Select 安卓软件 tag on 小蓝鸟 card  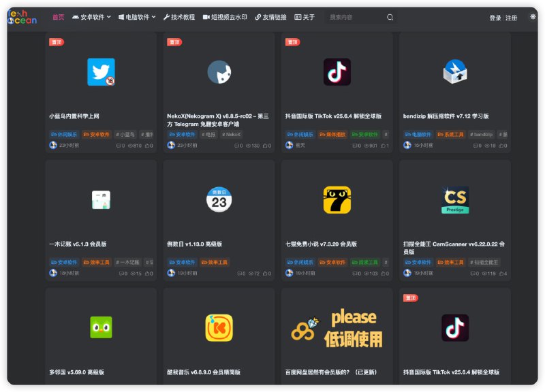(x=96, y=134)
